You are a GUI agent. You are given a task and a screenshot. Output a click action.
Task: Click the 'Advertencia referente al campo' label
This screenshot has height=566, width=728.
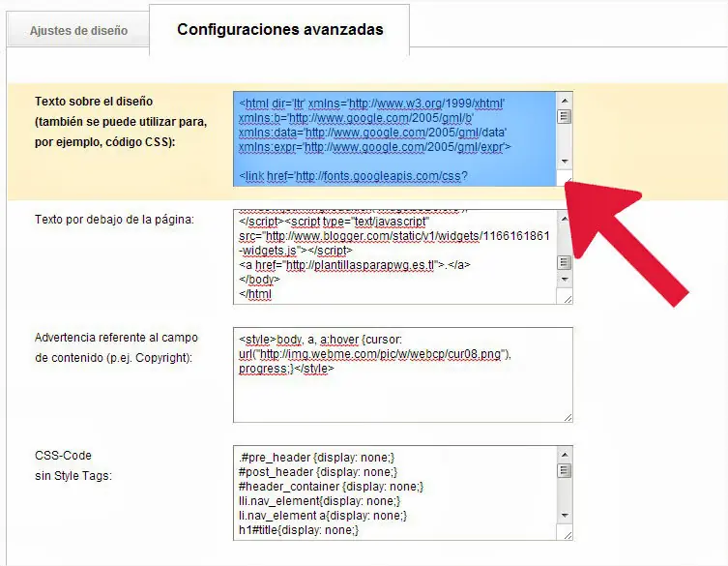click(116, 338)
